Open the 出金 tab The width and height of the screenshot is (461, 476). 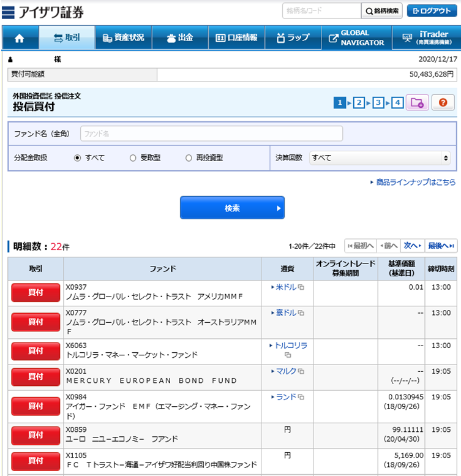tap(180, 37)
